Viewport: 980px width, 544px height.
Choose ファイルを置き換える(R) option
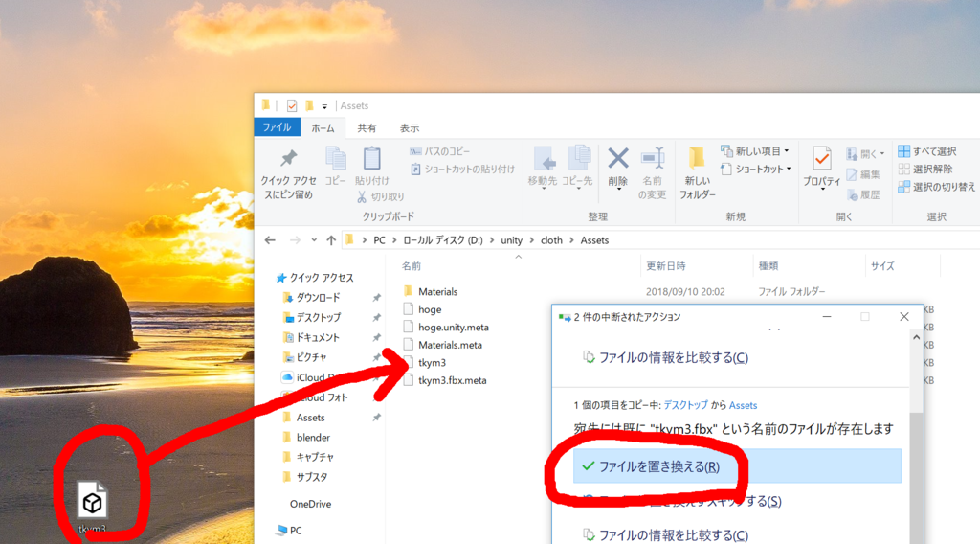(x=737, y=466)
